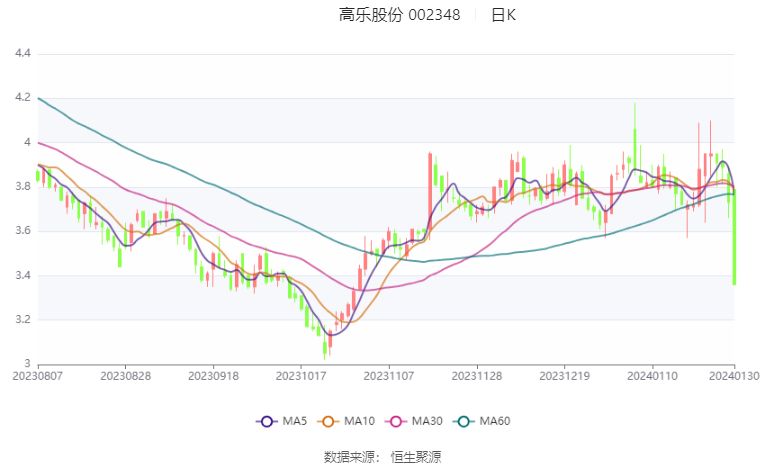
Task: Select the 20240130 x-axis date label
Action: (734, 376)
